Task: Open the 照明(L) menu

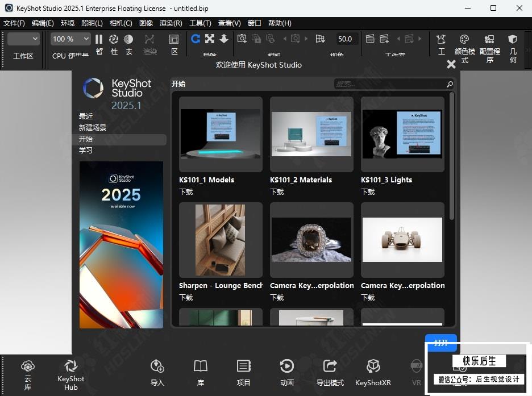Action: tap(92, 23)
